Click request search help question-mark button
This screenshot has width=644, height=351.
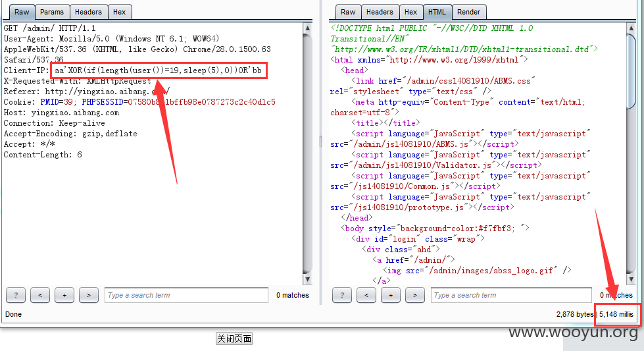pos(16,295)
